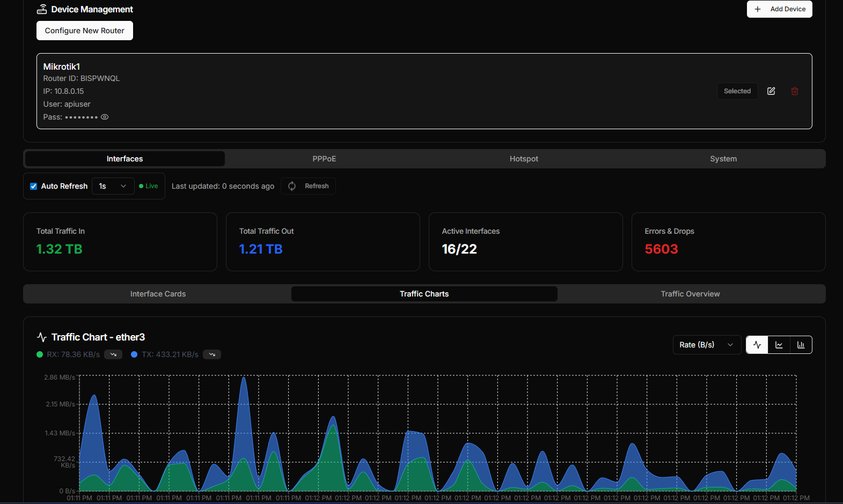843x504 pixels.
Task: Click the Add Device button
Action: (x=779, y=9)
